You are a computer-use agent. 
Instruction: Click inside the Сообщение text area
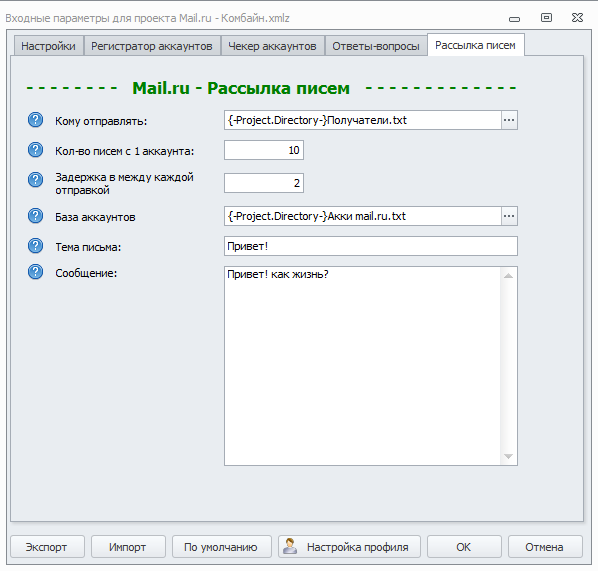point(362,366)
